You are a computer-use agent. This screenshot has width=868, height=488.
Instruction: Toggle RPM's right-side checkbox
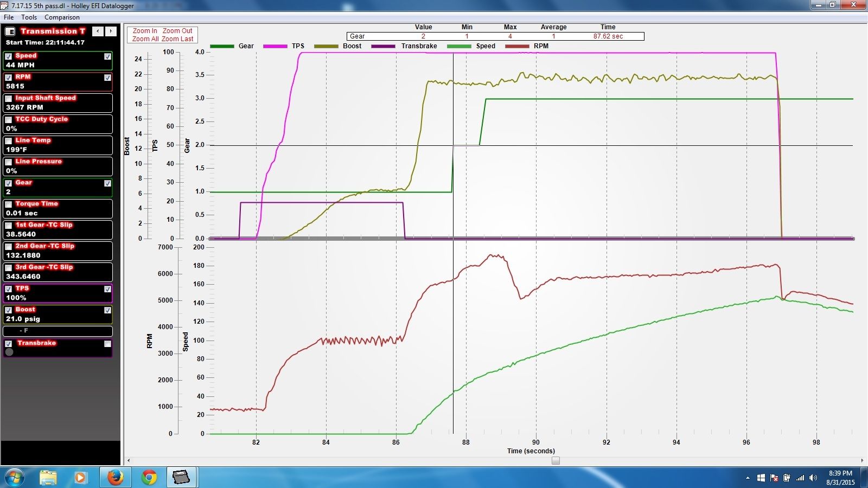point(107,78)
